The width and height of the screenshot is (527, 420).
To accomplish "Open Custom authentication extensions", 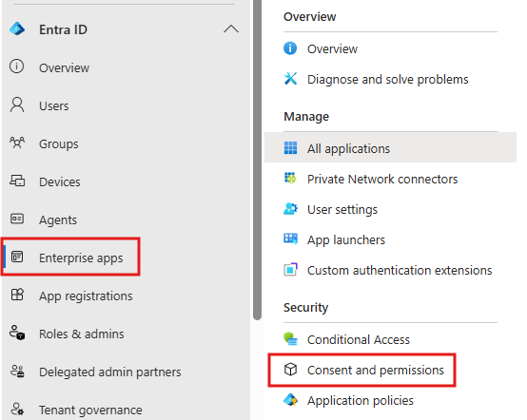I will click(400, 270).
